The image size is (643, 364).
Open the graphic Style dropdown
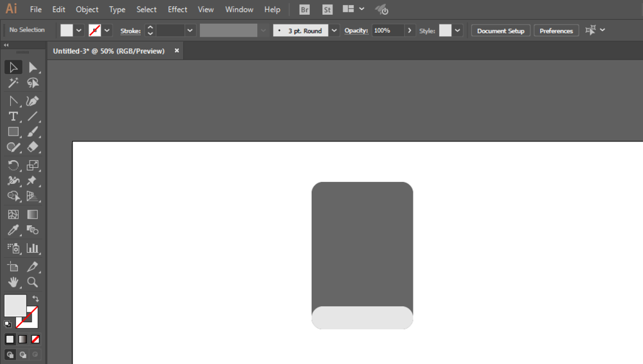pyautogui.click(x=457, y=30)
